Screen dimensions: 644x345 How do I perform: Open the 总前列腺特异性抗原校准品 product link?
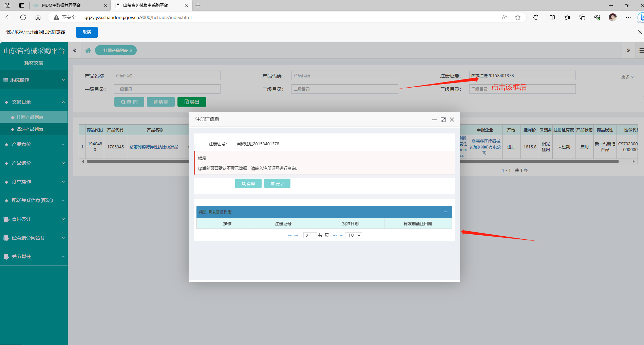point(154,147)
